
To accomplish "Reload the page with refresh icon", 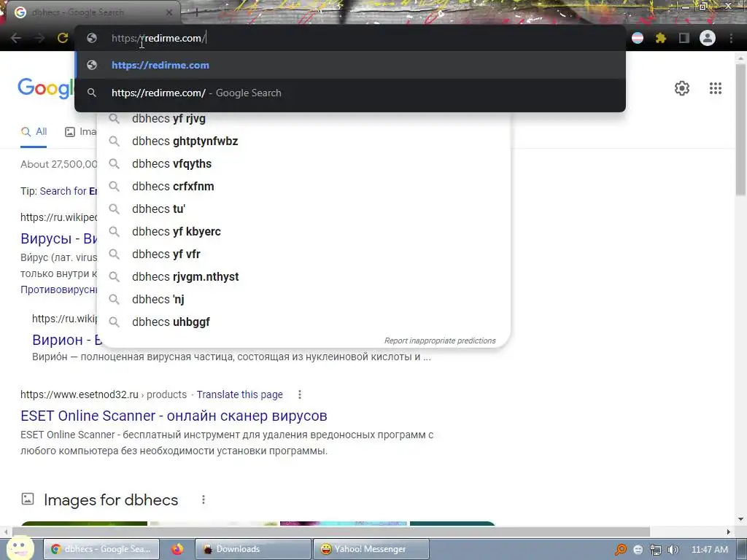I will click(x=63, y=38).
